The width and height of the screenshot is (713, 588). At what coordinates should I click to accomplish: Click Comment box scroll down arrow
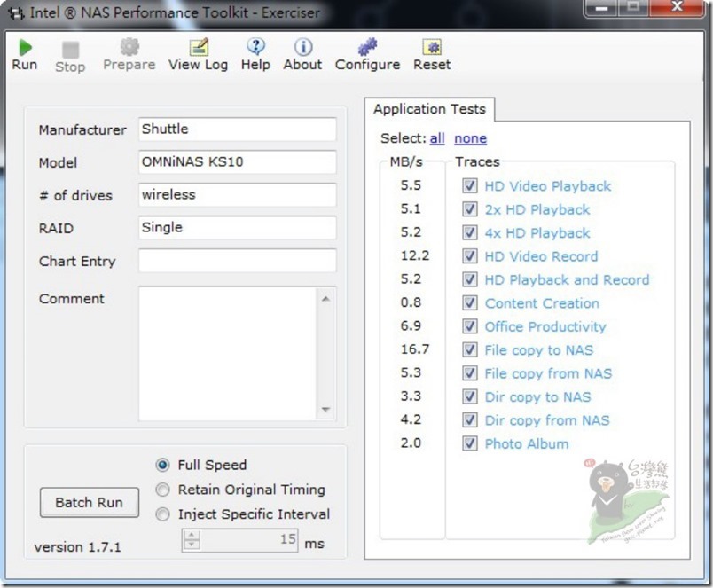[x=325, y=409]
